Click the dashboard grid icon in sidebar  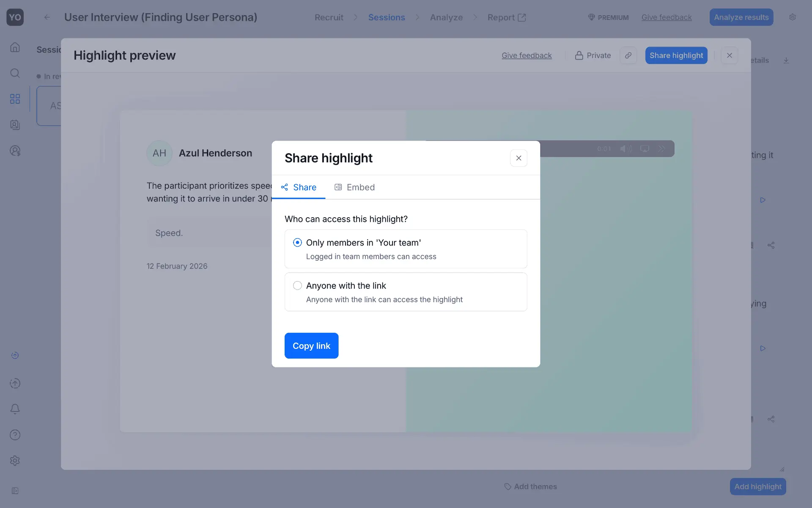[15, 99]
